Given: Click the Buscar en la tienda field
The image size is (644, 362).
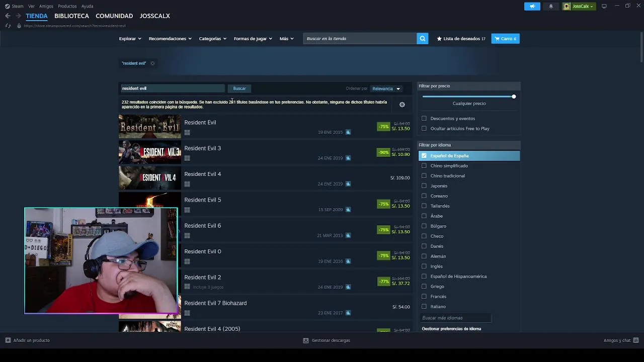Looking at the screenshot, I should click(x=359, y=39).
